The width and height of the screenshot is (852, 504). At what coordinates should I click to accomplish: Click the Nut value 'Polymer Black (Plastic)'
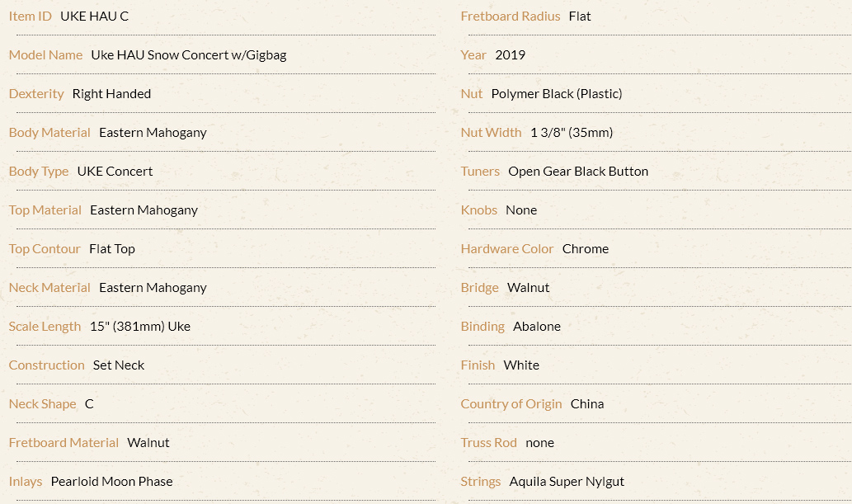557,94
